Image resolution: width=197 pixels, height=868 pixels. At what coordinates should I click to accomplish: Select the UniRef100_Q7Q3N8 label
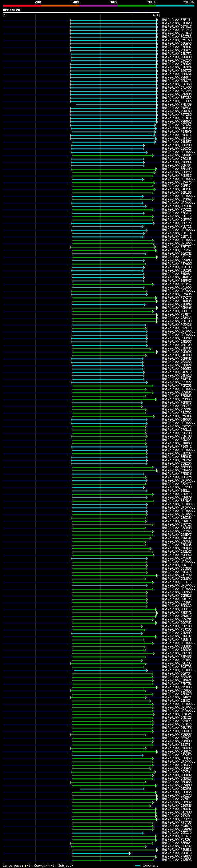coord(176,159)
